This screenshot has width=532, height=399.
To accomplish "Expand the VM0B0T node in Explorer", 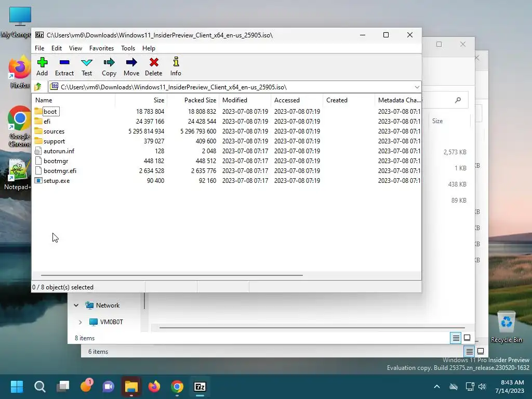I will click(x=81, y=322).
